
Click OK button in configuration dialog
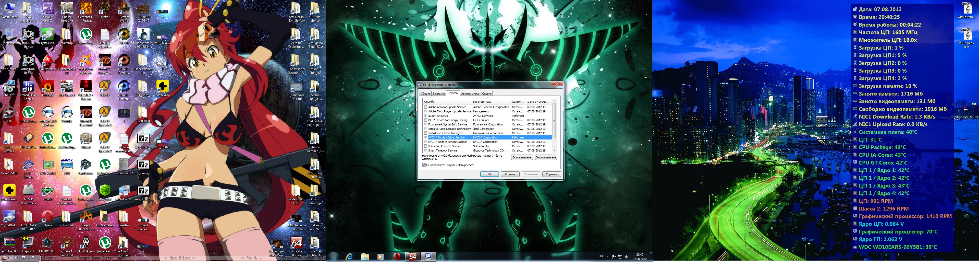pyautogui.click(x=489, y=174)
